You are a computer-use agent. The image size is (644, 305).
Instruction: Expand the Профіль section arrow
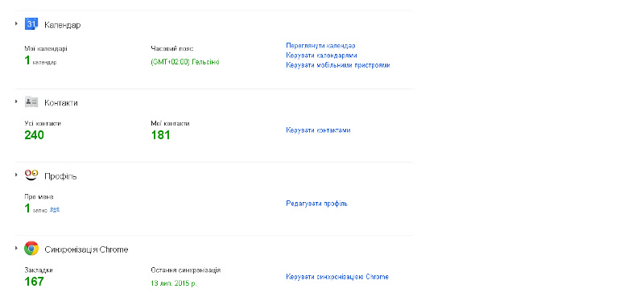click(x=16, y=175)
